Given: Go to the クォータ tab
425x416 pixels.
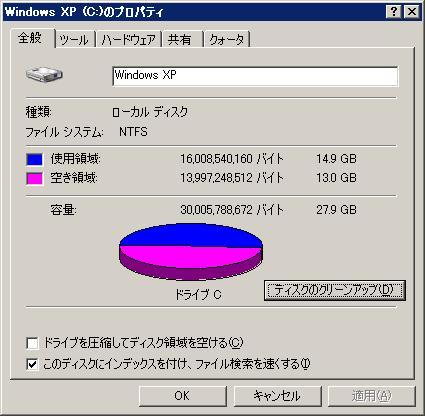Looking at the screenshot, I should [x=227, y=40].
